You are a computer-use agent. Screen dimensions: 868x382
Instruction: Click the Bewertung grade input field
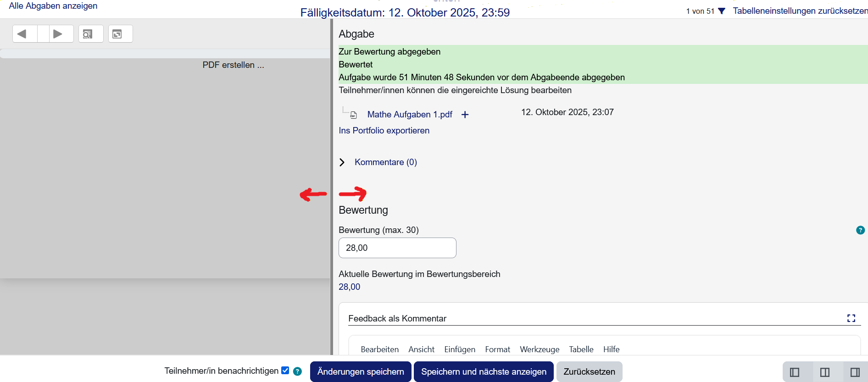point(397,248)
